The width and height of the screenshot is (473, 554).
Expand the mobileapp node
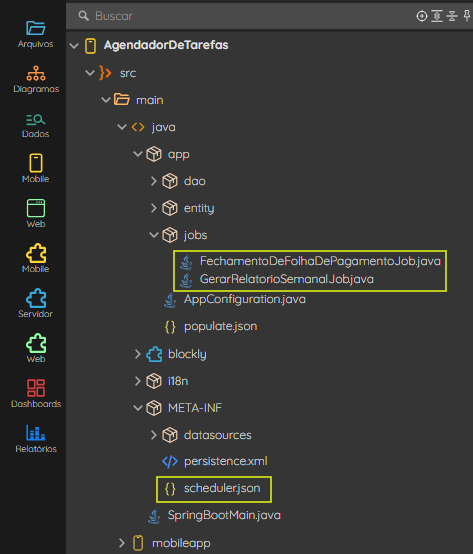(x=122, y=543)
